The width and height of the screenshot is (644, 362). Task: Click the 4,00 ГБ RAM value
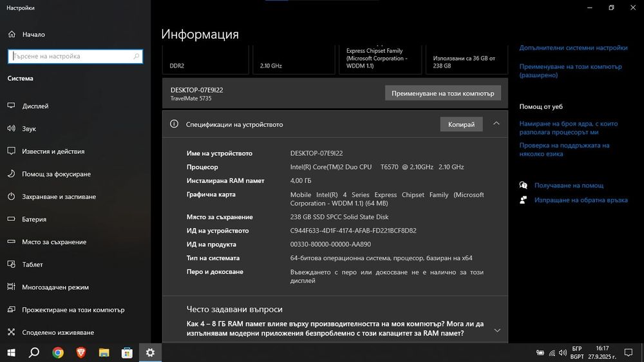(x=301, y=180)
